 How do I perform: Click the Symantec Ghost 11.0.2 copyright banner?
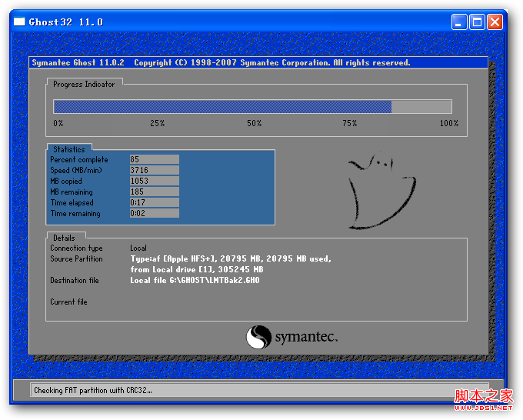click(258, 63)
